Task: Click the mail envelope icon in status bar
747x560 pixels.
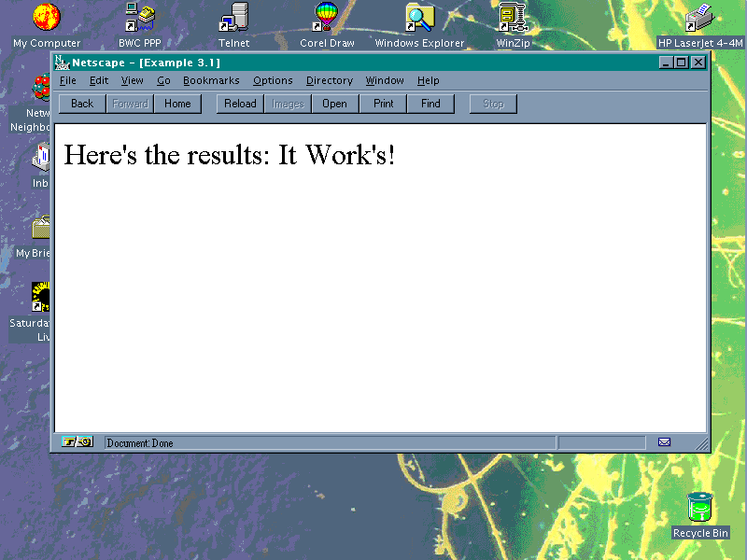Action: 664,442
